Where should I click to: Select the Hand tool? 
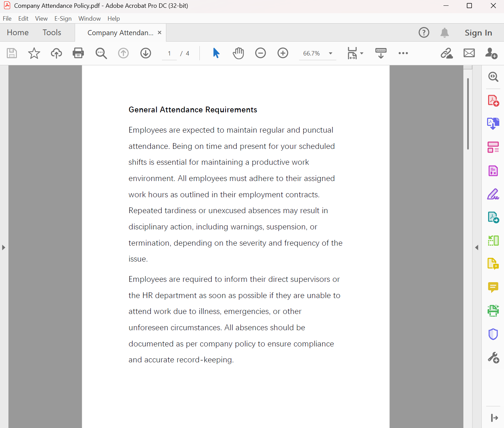238,53
